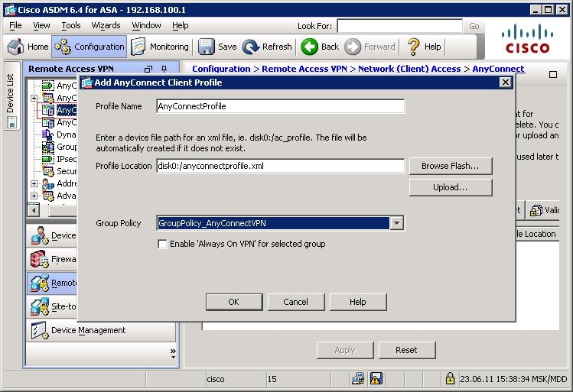573x392 pixels.
Task: Click the Browse Flash button
Action: click(x=450, y=166)
